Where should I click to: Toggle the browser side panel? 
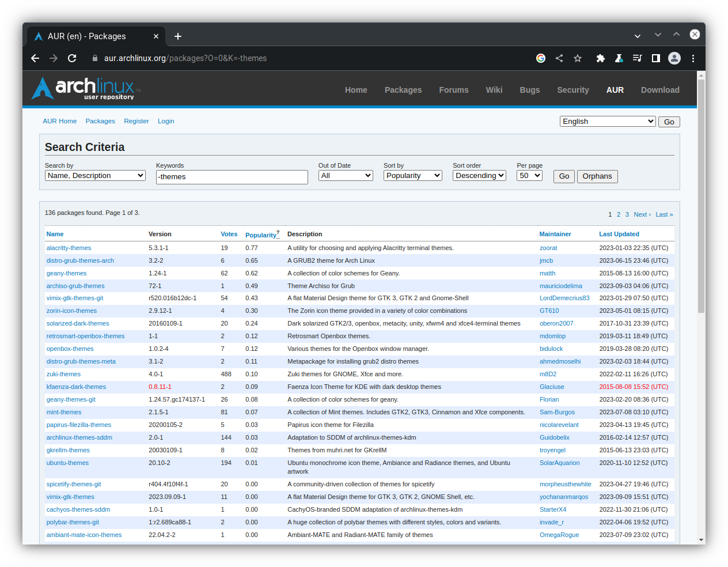point(655,58)
